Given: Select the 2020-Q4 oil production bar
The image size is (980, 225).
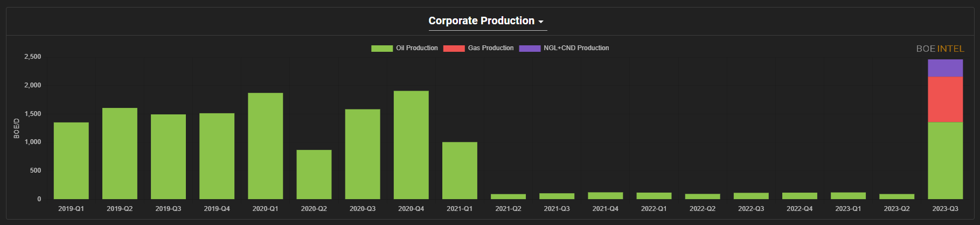Looking at the screenshot, I should (x=411, y=145).
